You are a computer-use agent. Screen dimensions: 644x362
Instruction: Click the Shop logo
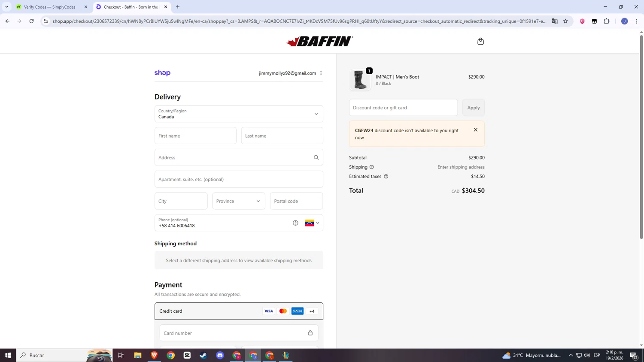pyautogui.click(x=162, y=73)
